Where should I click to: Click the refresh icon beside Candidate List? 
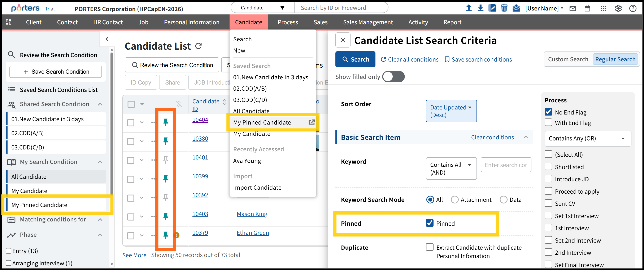[199, 46]
